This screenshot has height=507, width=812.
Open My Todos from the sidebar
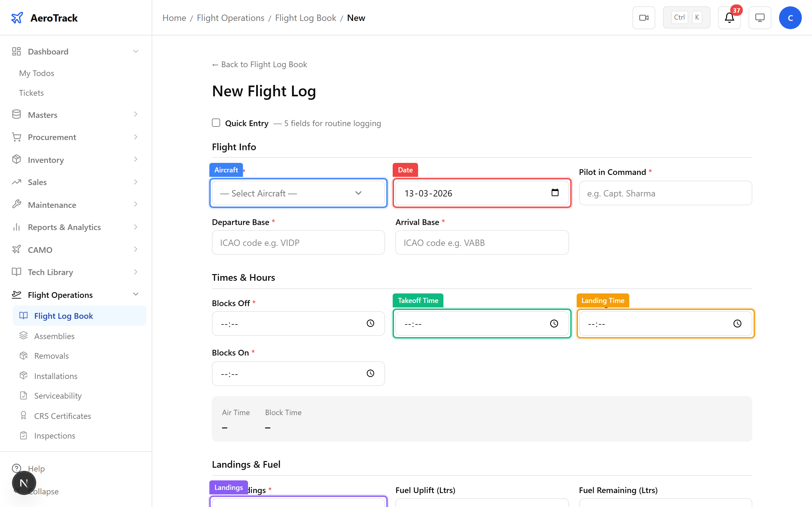tap(36, 73)
